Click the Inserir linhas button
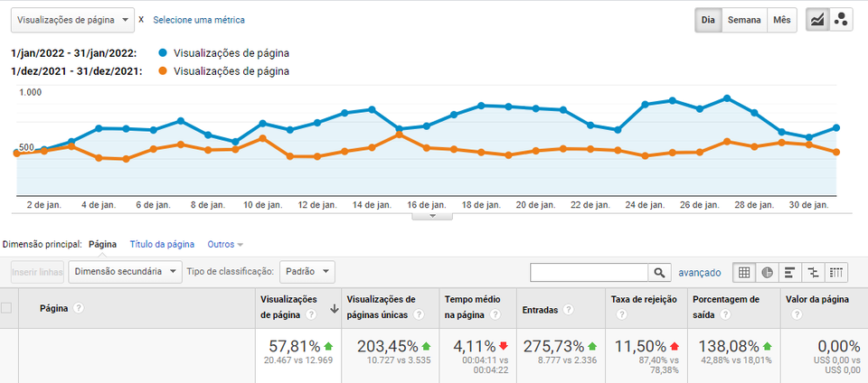868x383 pixels. tap(38, 272)
